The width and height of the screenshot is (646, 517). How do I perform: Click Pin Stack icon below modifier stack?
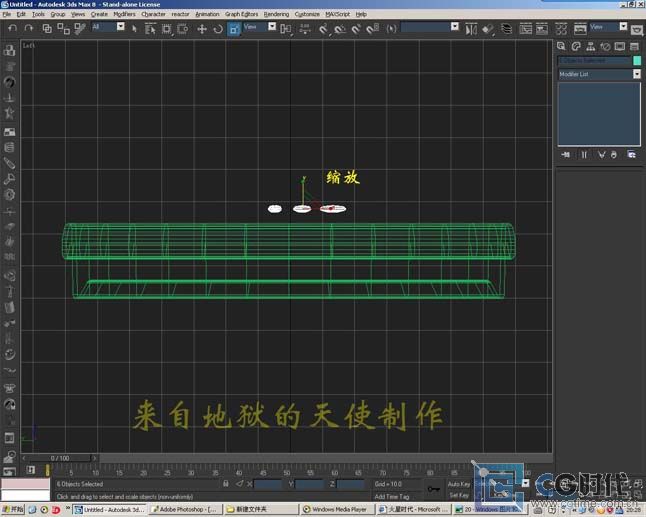pyautogui.click(x=566, y=154)
